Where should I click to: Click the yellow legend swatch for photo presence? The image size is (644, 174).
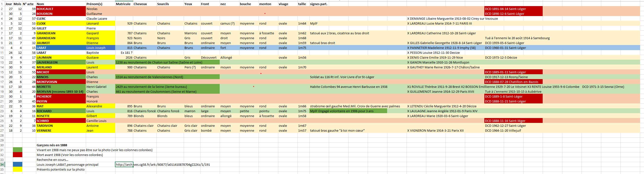click(x=17, y=169)
